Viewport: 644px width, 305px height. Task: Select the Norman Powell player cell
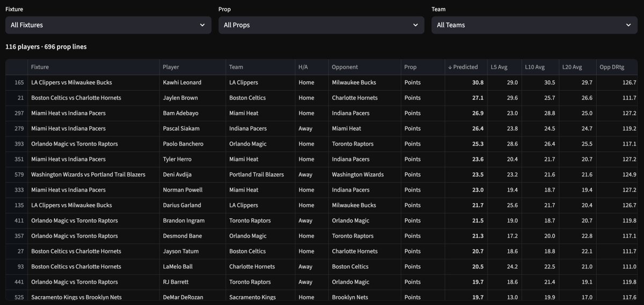tap(192, 190)
